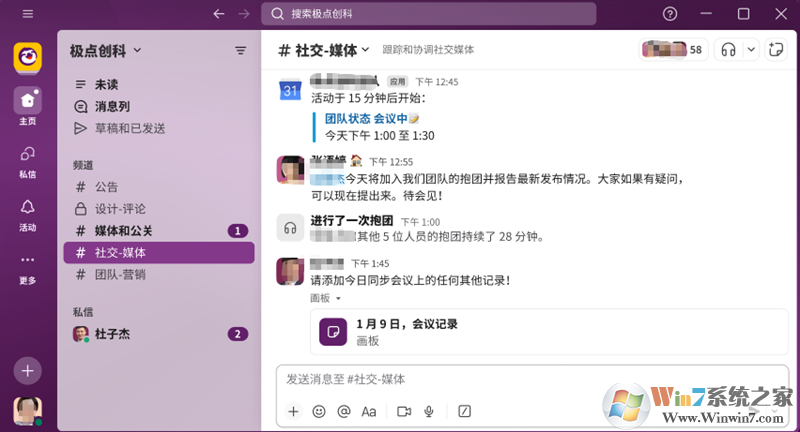Insert a mention with the @ icon

pos(344,411)
